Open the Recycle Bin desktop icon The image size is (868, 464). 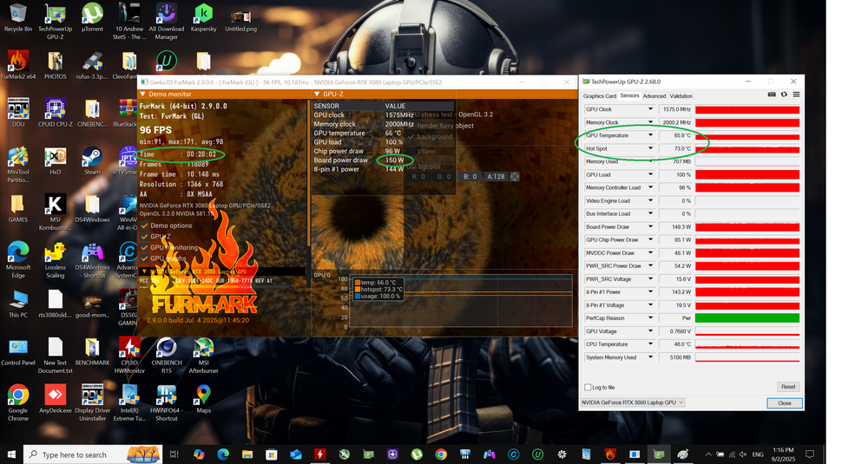[18, 18]
